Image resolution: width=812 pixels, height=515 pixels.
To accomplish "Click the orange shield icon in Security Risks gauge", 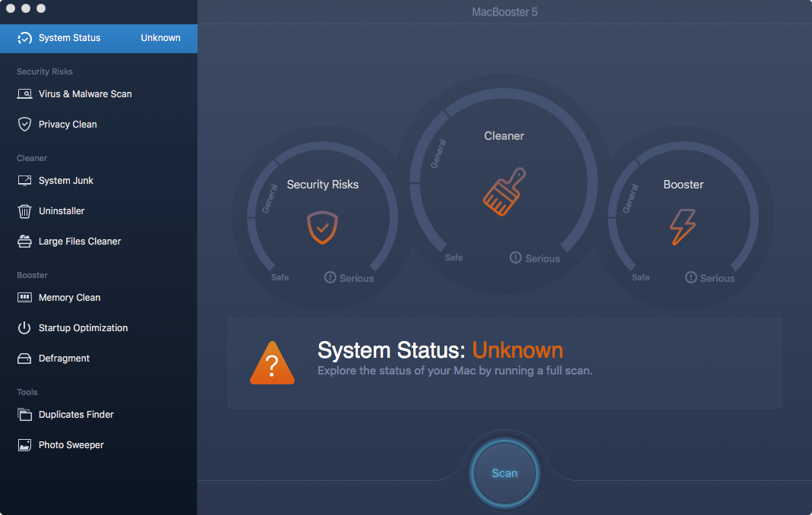I will tap(322, 227).
